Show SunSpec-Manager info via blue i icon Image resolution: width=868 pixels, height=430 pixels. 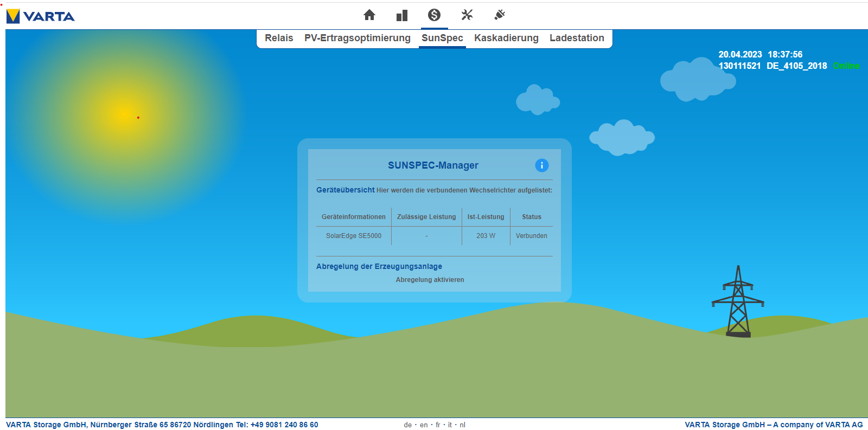coord(541,165)
